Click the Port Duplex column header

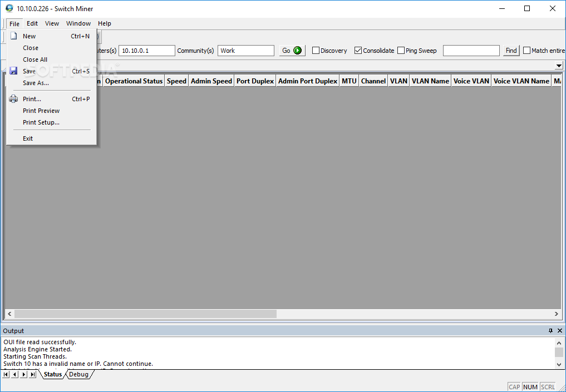255,81
